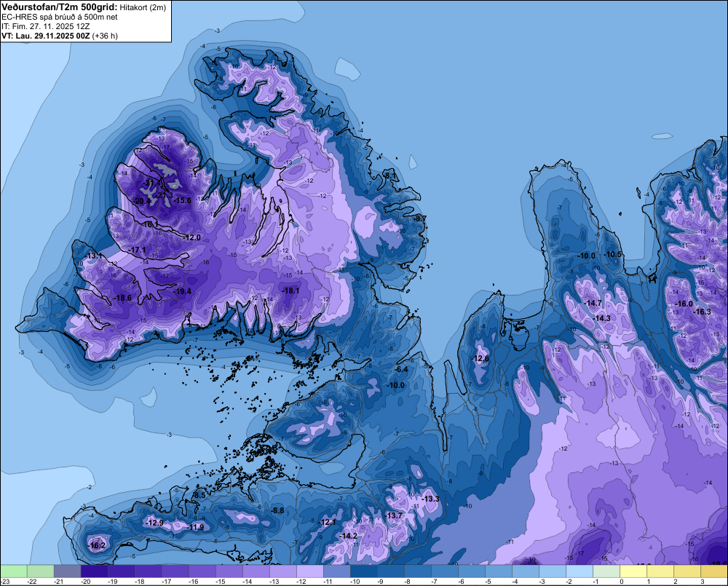Image resolution: width=728 pixels, height=586 pixels.
Task: Click the -16.2 temperature value
Action: 97,545
